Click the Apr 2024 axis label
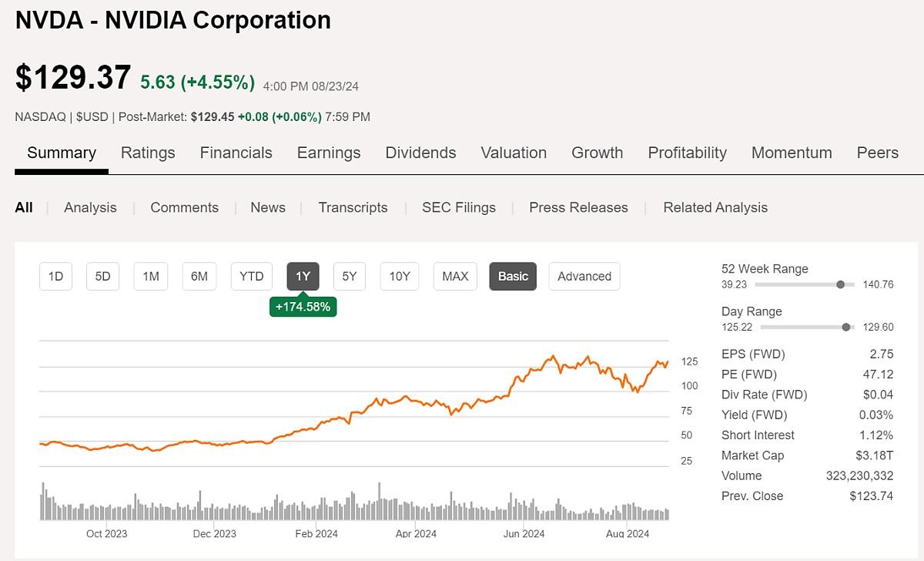This screenshot has width=924, height=561. 416,533
